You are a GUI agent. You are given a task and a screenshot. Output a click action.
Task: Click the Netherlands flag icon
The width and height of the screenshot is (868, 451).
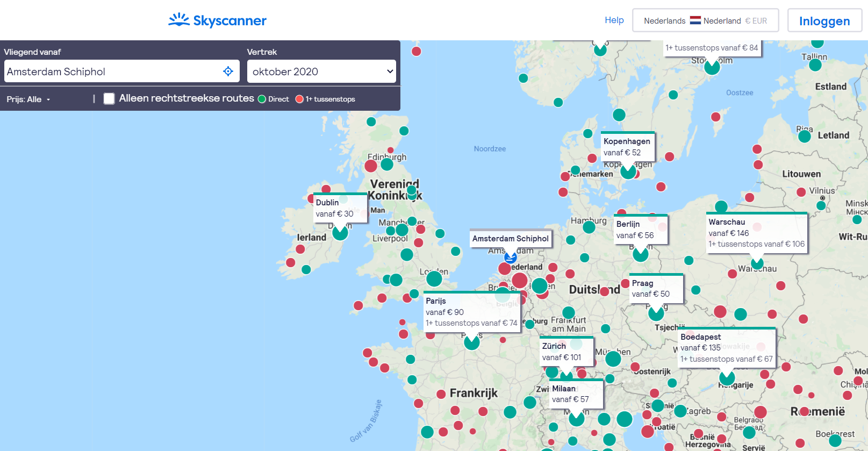pyautogui.click(x=695, y=20)
